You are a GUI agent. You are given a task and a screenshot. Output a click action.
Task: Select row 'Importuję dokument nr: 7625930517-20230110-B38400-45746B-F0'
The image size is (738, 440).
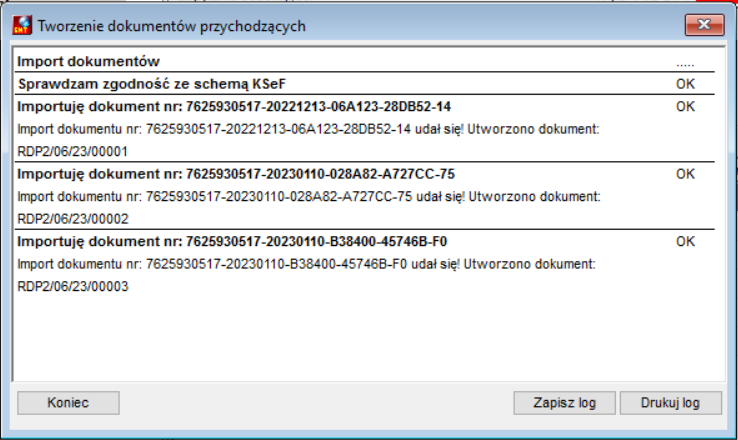(x=365, y=241)
